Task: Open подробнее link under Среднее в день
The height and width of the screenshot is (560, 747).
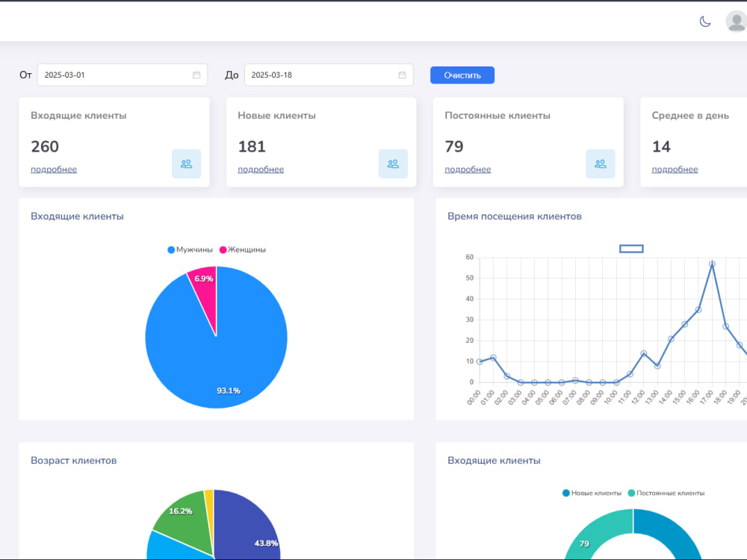Action: tap(675, 169)
